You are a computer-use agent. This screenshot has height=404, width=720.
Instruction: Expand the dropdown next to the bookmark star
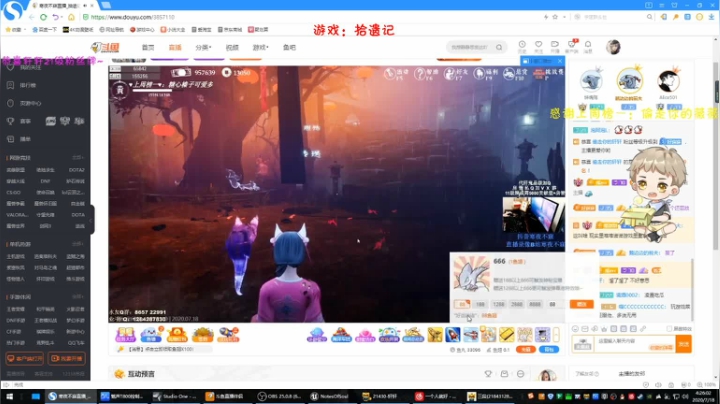tap(564, 17)
